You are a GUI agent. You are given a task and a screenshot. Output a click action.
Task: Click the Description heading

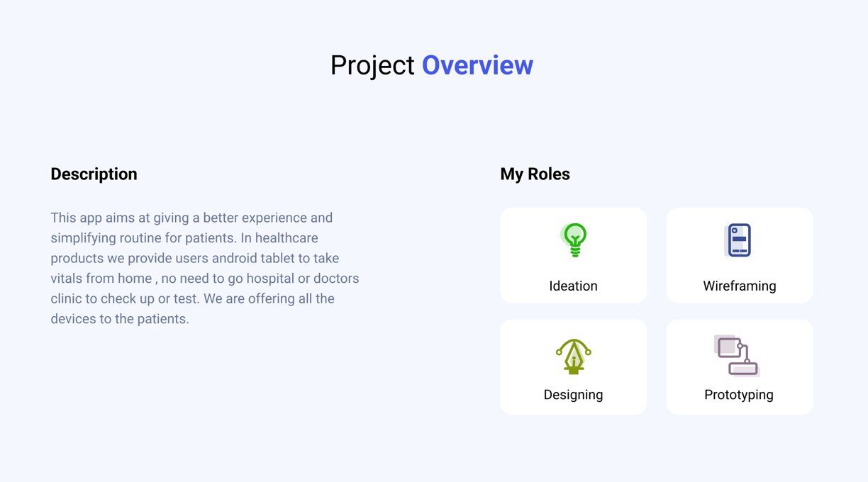click(x=94, y=174)
